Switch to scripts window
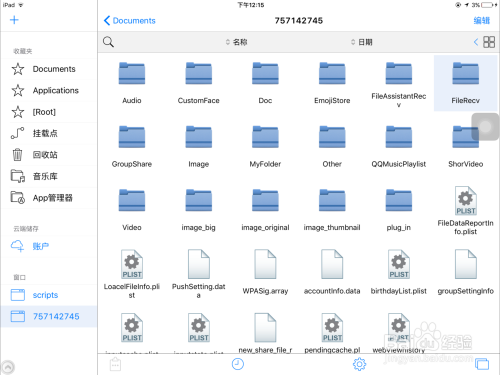The height and width of the screenshot is (375, 500). coord(49,295)
